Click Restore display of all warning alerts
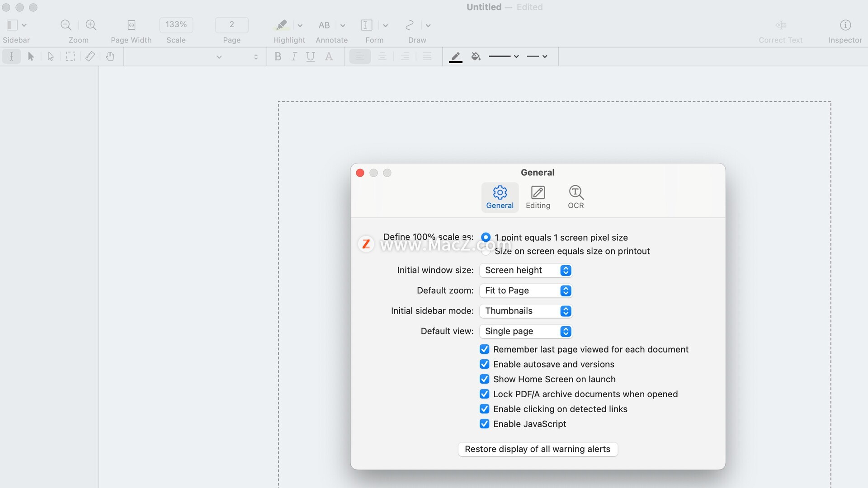 (x=538, y=449)
